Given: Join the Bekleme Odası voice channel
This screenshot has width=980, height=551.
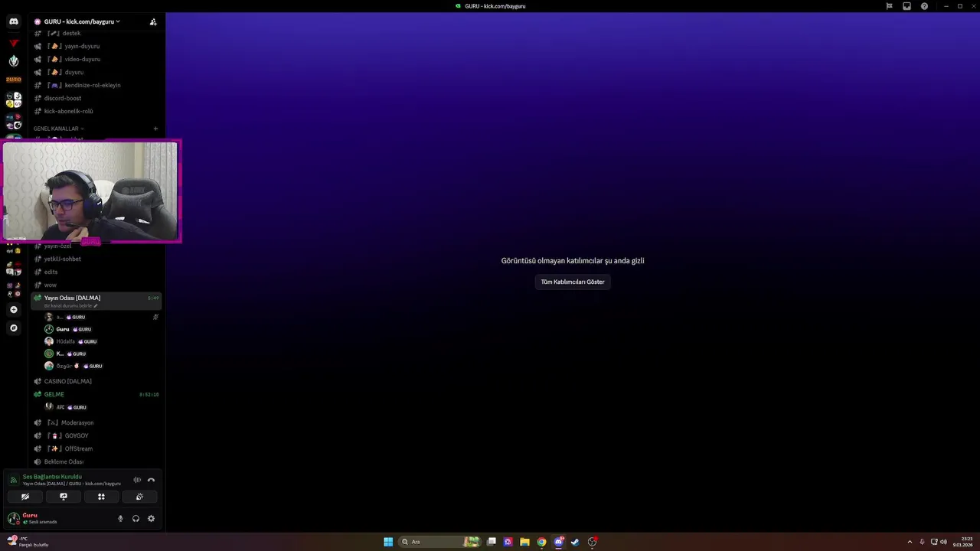Looking at the screenshot, I should pyautogui.click(x=96, y=461).
